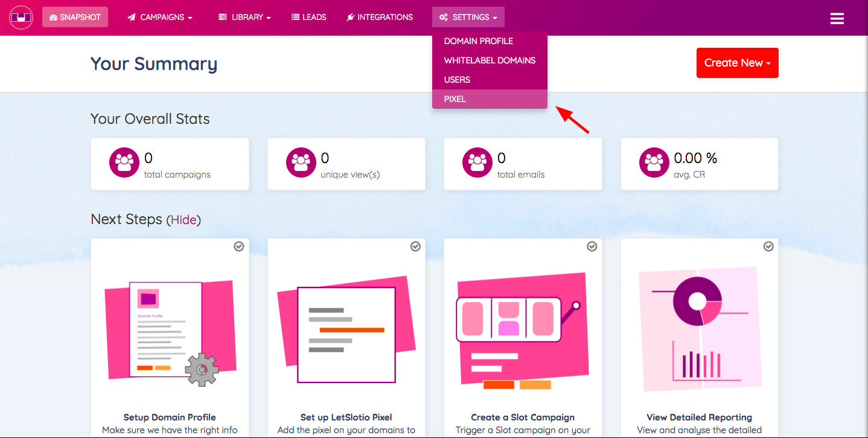The image size is (868, 438).
Task: Open the hamburger menu icon
Action: (x=837, y=19)
